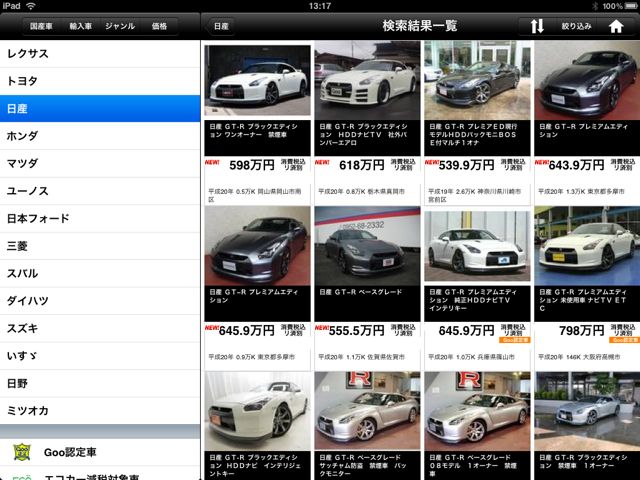The image size is (640, 480).
Task: Open the white GT-R photo priced 798万円
Action: tap(587, 246)
